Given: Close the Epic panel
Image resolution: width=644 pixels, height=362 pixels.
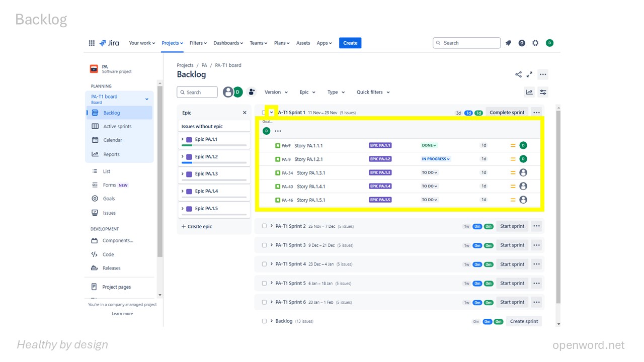Looking at the screenshot, I should pyautogui.click(x=245, y=113).
